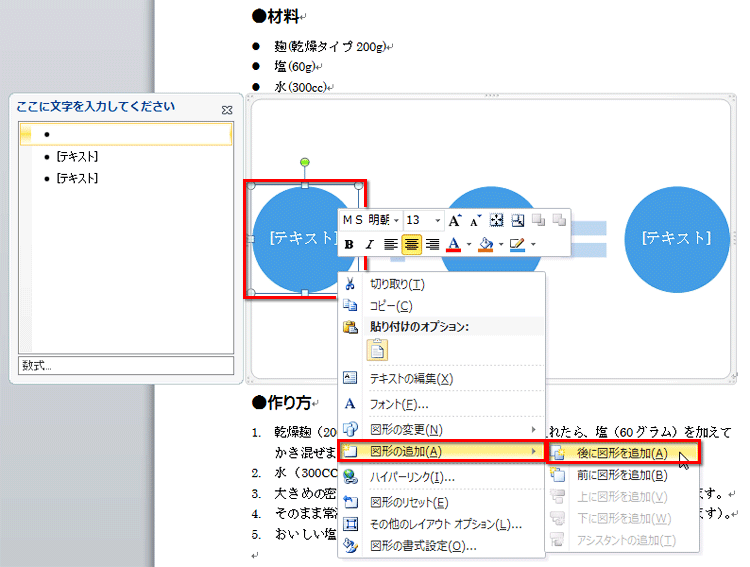The width and height of the screenshot is (750, 567).
Task: Click the font letter A icon
Action: (x=350, y=404)
